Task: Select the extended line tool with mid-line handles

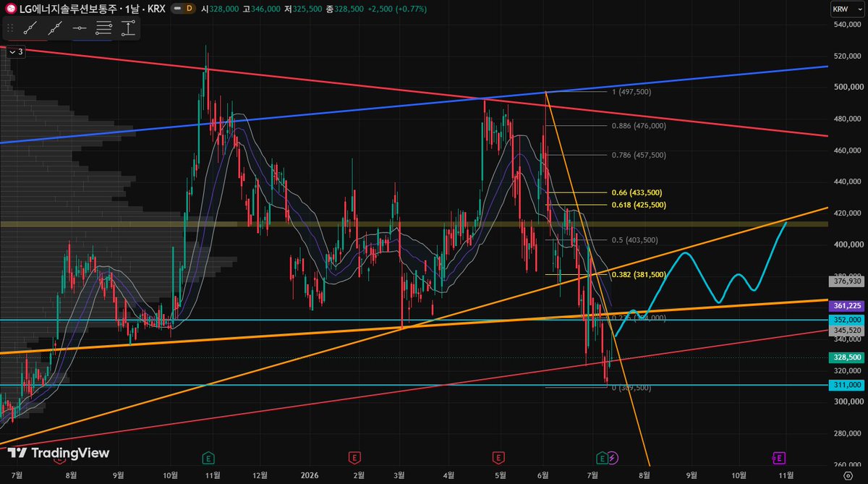Action: point(55,29)
